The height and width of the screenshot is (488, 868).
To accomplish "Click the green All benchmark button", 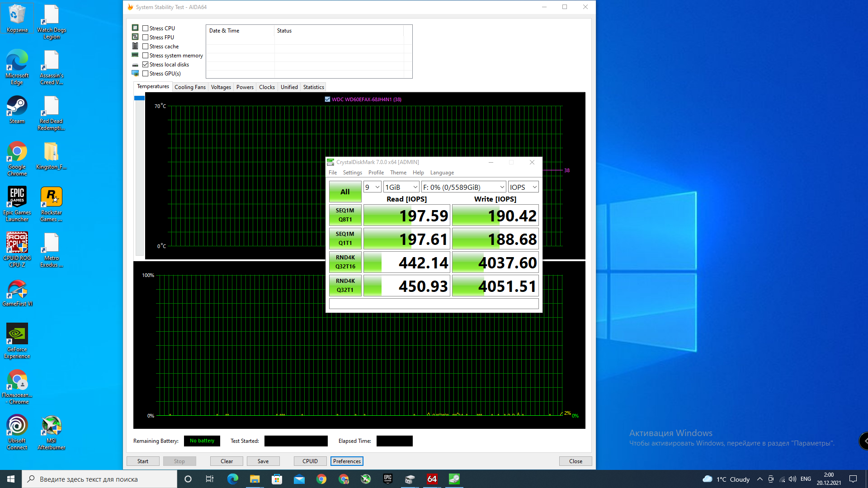I will [345, 192].
